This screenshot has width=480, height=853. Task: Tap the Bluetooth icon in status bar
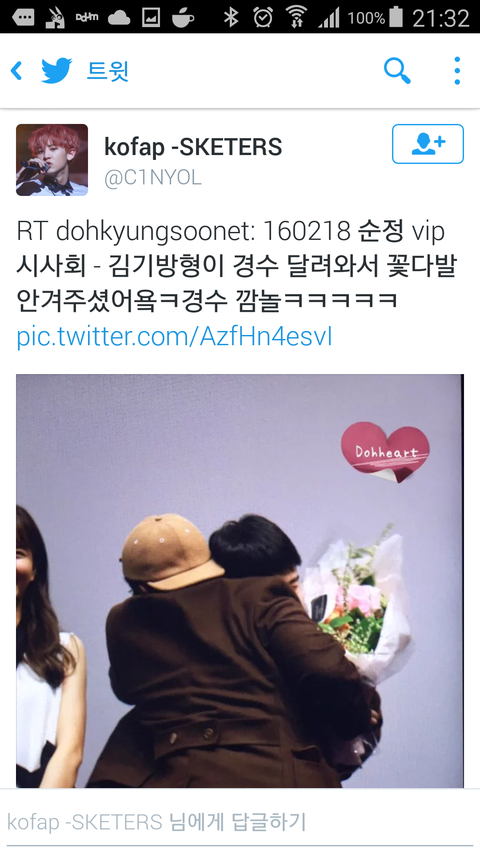[x=231, y=17]
